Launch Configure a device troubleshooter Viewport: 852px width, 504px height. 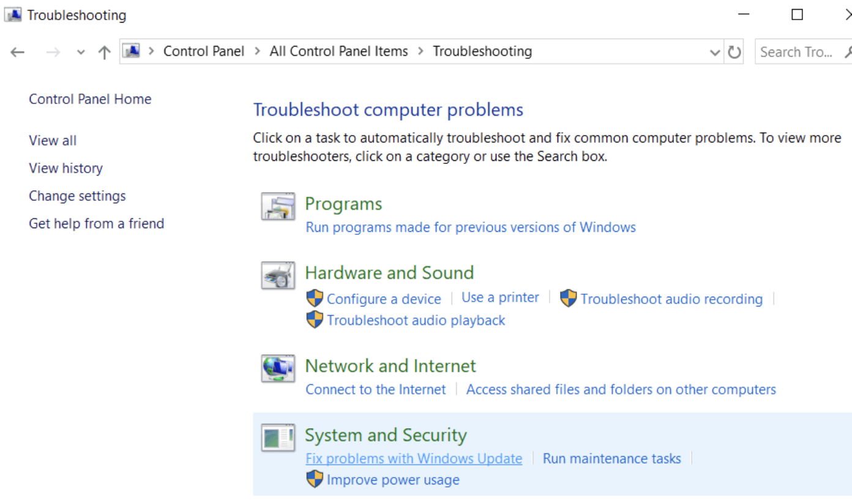pos(384,299)
